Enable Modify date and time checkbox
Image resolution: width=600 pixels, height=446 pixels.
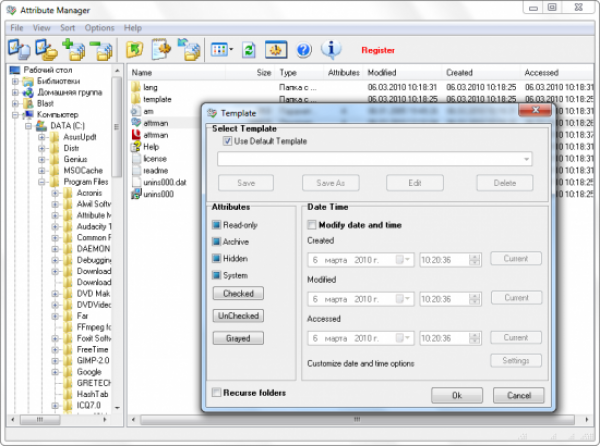(312, 225)
